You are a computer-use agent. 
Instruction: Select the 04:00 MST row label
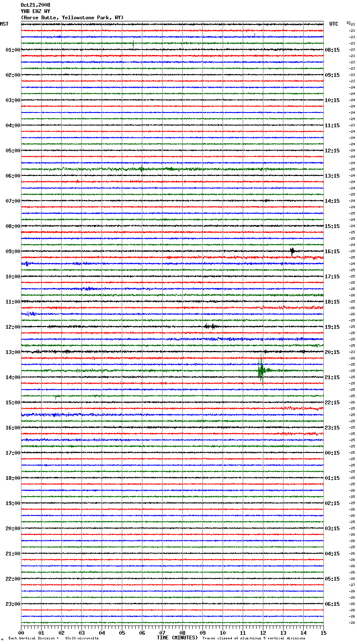coord(13,126)
